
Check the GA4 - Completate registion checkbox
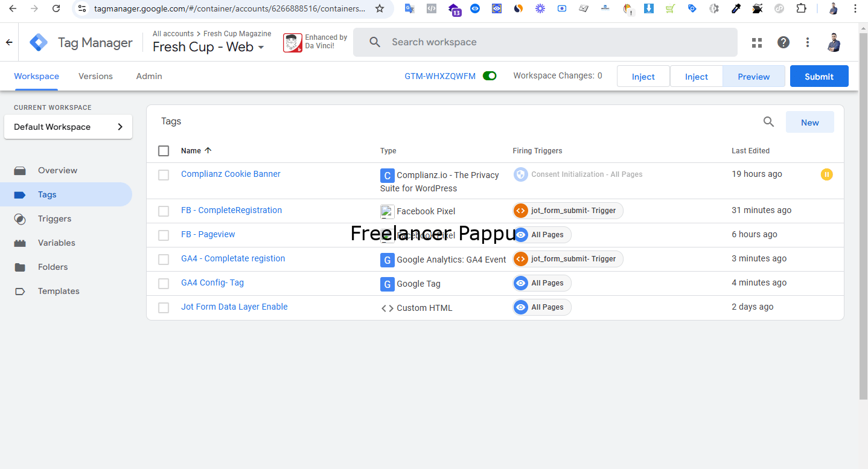point(164,260)
